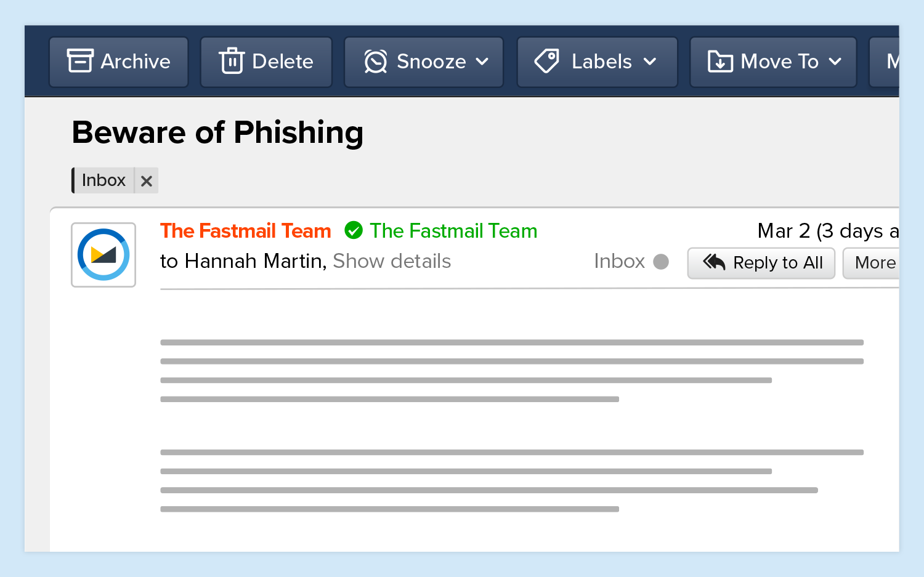
Task: Click the Delete trash can icon
Action: 232,61
